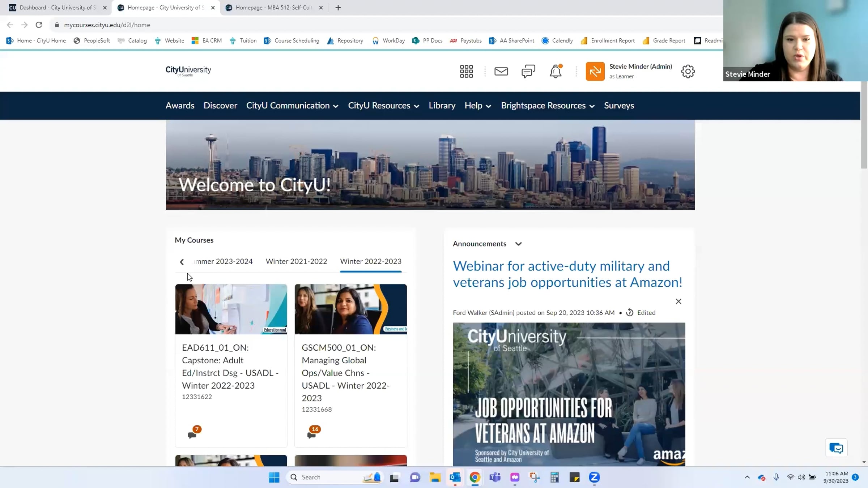Open update alerts bell icon
Image resolution: width=868 pixels, height=488 pixels.
pyautogui.click(x=556, y=72)
